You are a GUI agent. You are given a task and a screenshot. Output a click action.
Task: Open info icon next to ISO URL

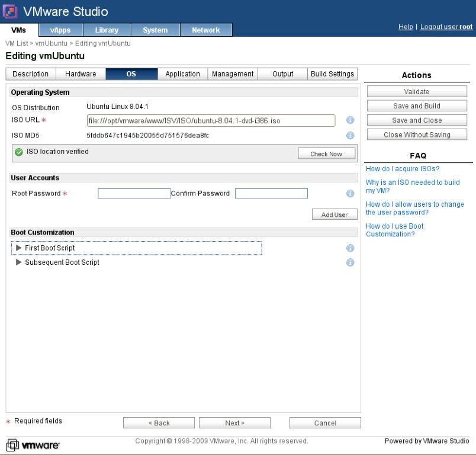tap(350, 120)
